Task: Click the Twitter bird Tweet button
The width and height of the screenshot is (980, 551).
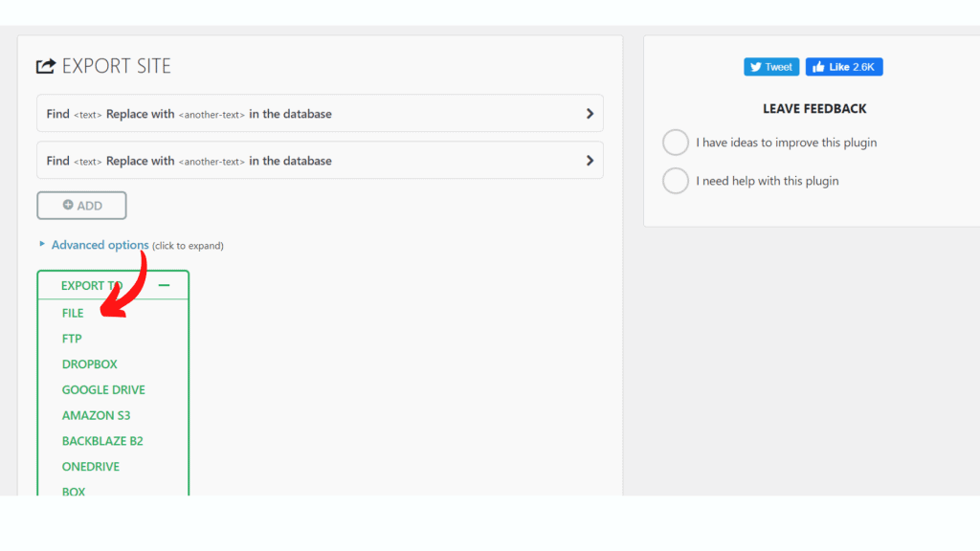Action: click(771, 67)
